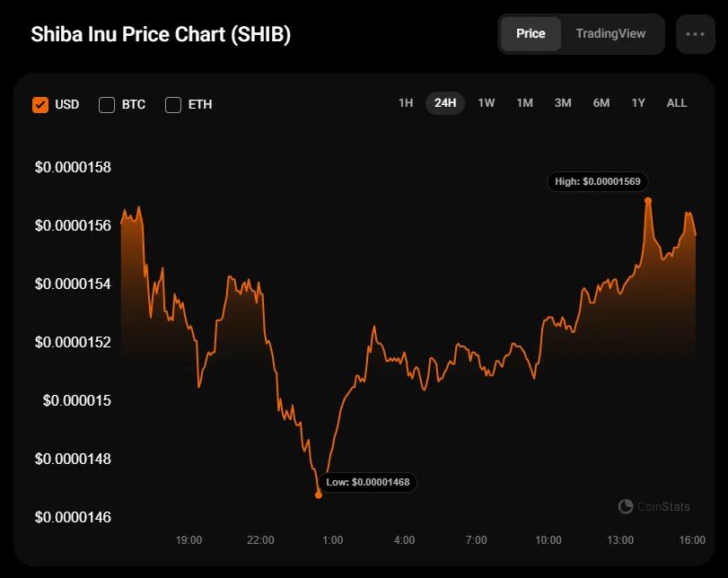Select the 1Y time range

[638, 103]
